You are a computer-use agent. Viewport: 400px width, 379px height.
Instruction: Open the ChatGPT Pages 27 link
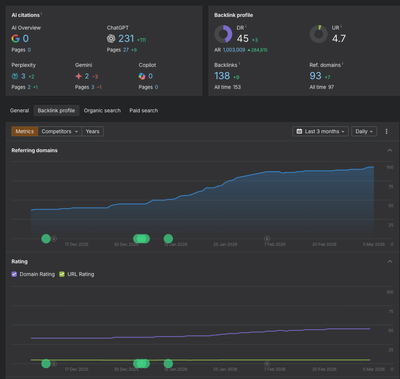point(126,50)
